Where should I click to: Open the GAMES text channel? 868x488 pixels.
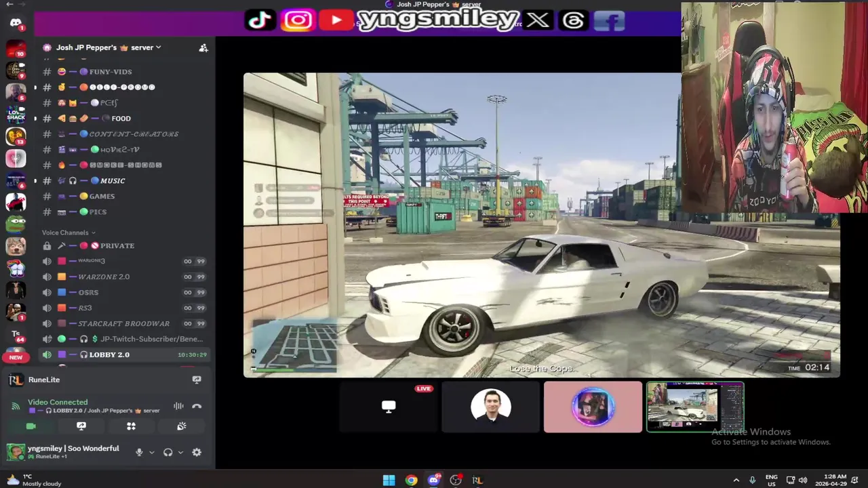click(x=124, y=196)
